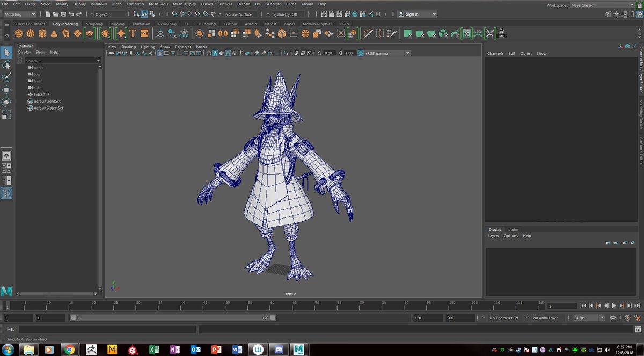This screenshot has width=644, height=356.
Task: Click the Python MD script shelf icon
Action: (x=501, y=33)
